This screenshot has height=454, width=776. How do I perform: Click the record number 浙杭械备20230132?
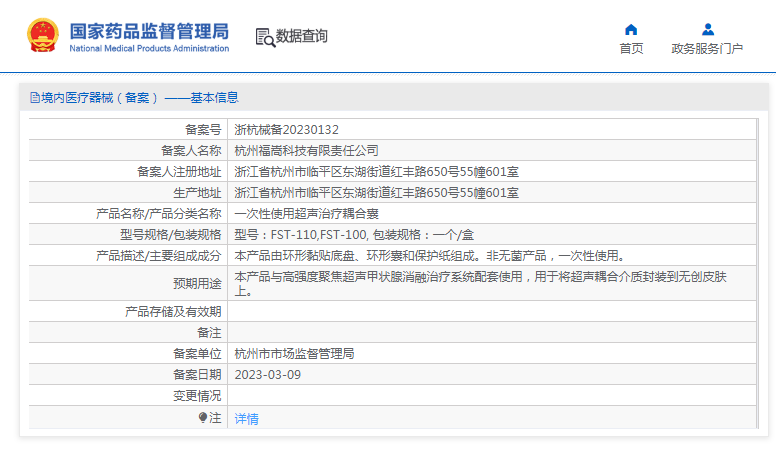(x=286, y=130)
